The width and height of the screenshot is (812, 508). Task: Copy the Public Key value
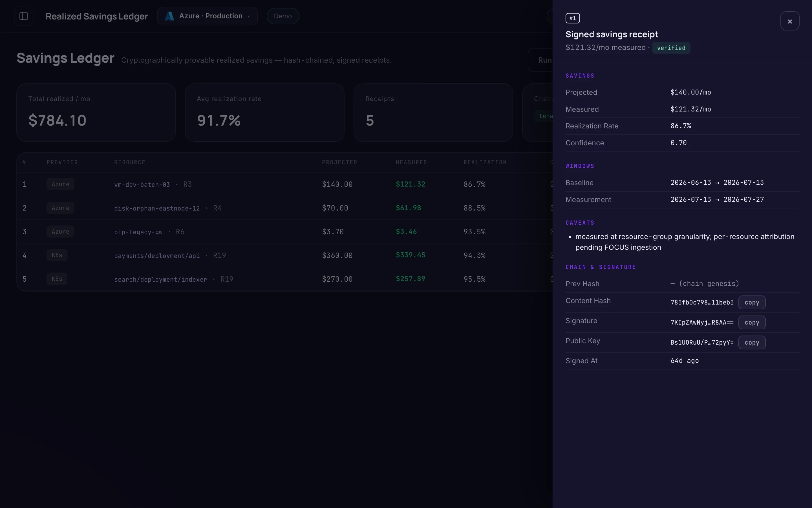pyautogui.click(x=752, y=342)
